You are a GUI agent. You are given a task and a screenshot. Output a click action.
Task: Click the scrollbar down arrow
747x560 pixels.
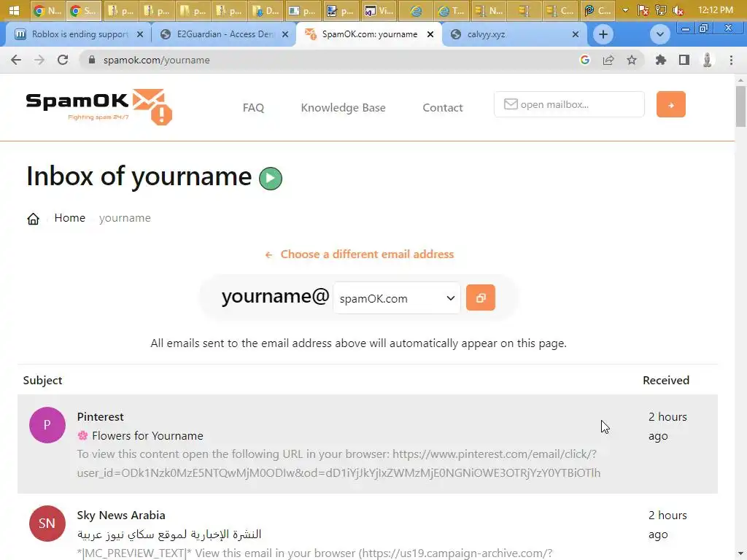click(740, 555)
